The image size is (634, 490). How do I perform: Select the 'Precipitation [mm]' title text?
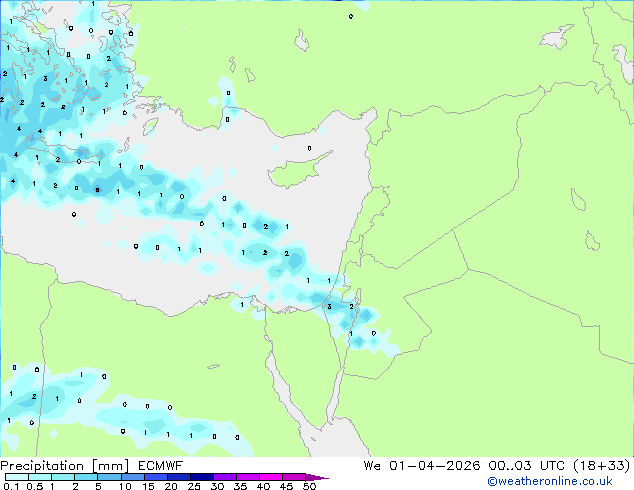(x=65, y=466)
